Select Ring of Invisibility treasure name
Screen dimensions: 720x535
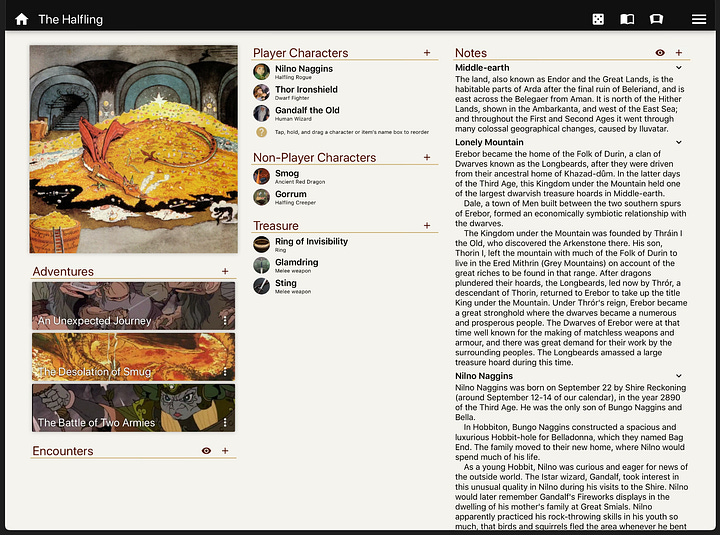click(311, 241)
